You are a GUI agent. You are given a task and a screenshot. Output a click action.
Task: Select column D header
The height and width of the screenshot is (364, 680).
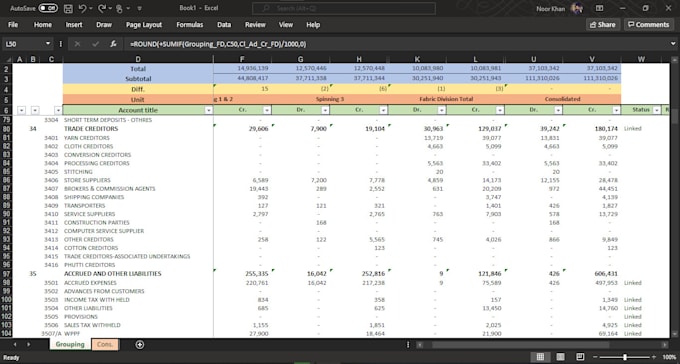(x=138, y=59)
